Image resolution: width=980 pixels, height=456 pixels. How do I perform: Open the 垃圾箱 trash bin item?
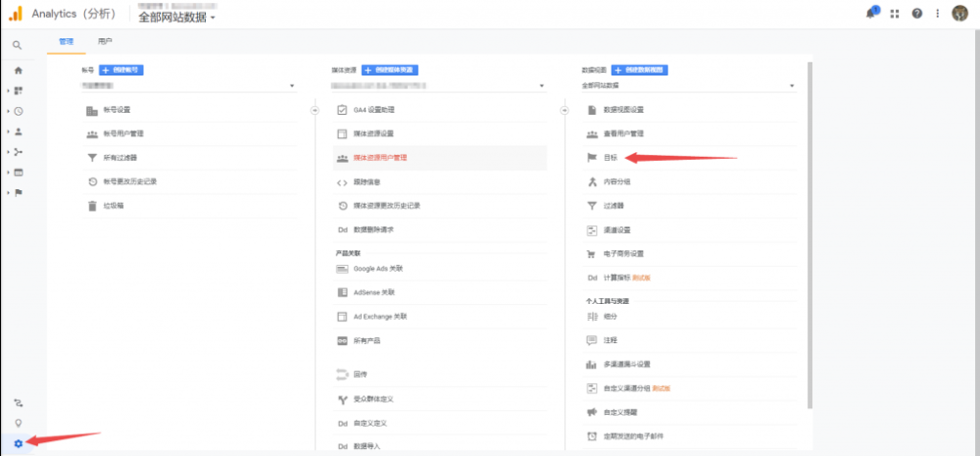[x=114, y=206]
